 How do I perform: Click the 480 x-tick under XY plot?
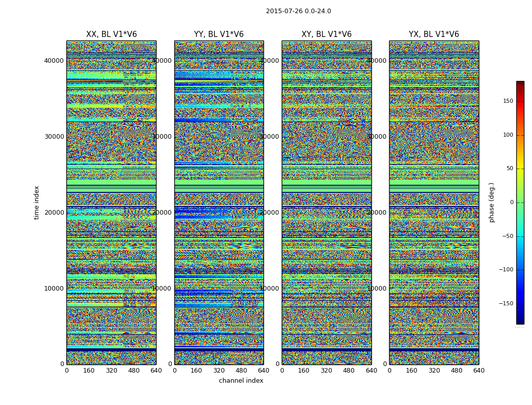[x=349, y=371]
